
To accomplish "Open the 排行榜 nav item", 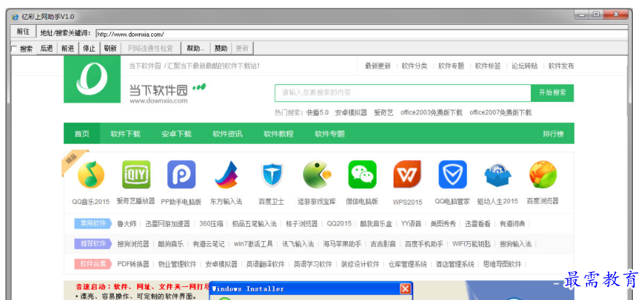I will click(553, 134).
